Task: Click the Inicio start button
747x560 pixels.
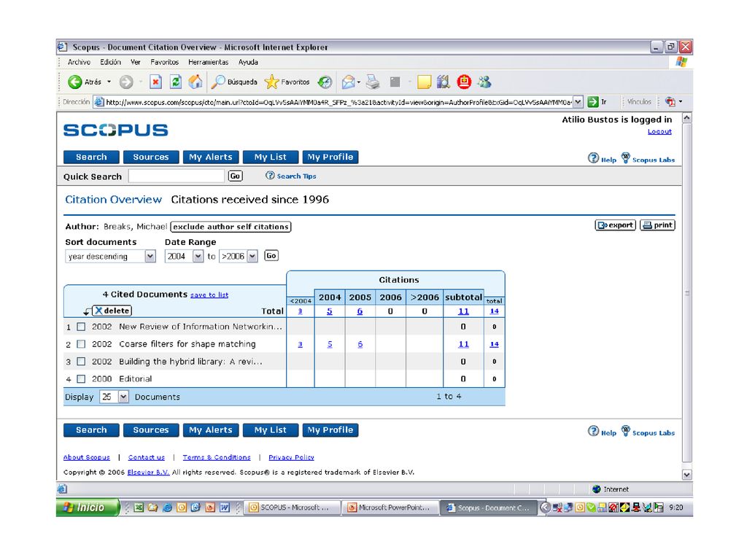Action: [88, 507]
